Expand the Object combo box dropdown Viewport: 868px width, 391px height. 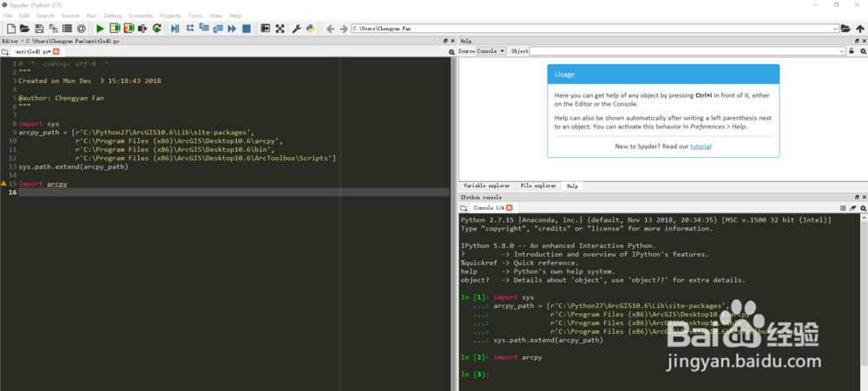click(841, 51)
